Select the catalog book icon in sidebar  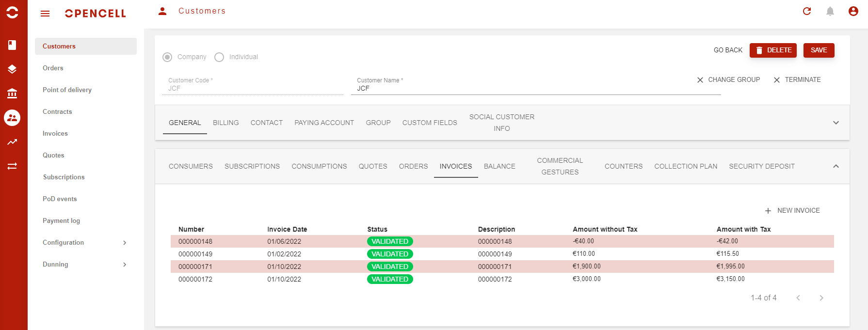point(12,45)
